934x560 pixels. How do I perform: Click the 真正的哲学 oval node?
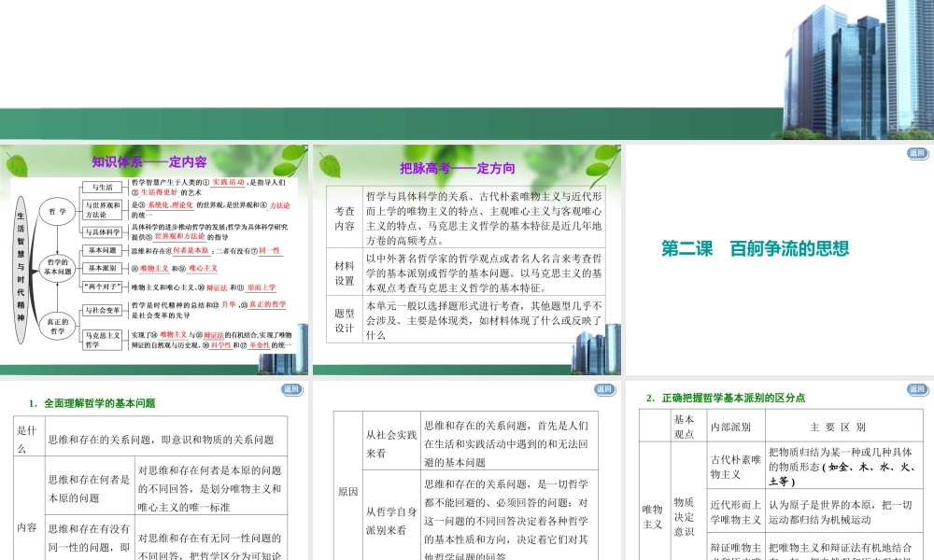[x=57, y=326]
